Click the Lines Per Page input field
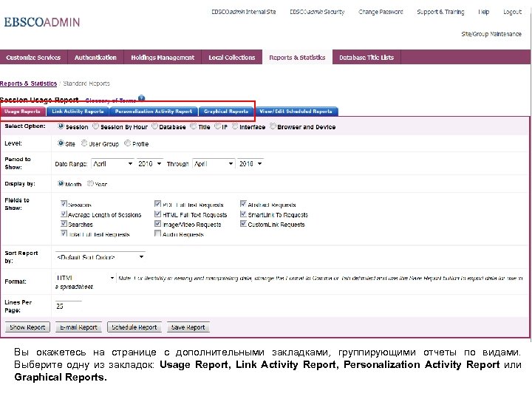Image resolution: width=532 pixels, height=399 pixels. click(68, 306)
